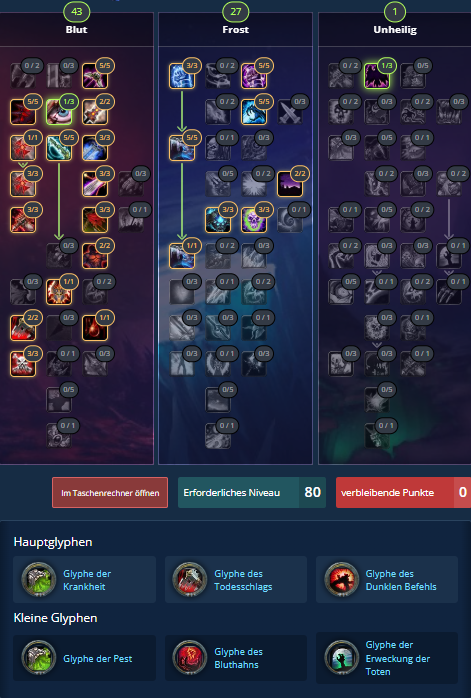
Task: Select the Glyphe der Pest icon
Action: tap(39, 658)
